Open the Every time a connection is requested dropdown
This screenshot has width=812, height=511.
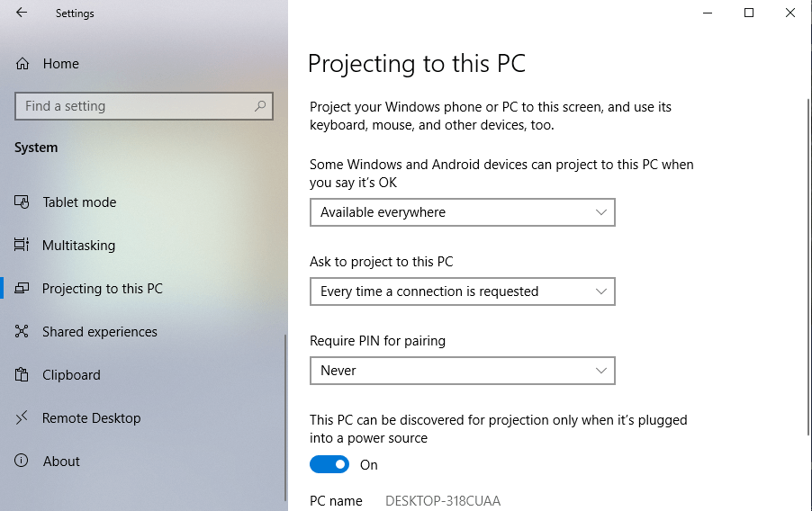pyautogui.click(x=463, y=291)
